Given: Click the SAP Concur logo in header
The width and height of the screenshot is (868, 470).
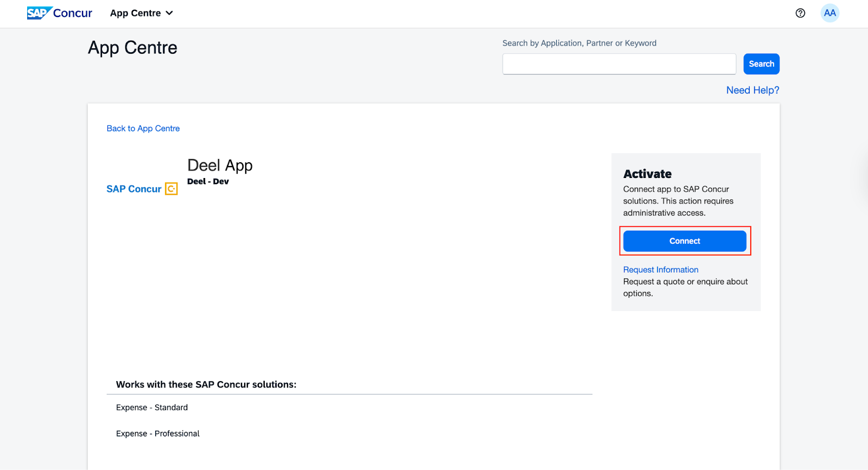Looking at the screenshot, I should [60, 13].
